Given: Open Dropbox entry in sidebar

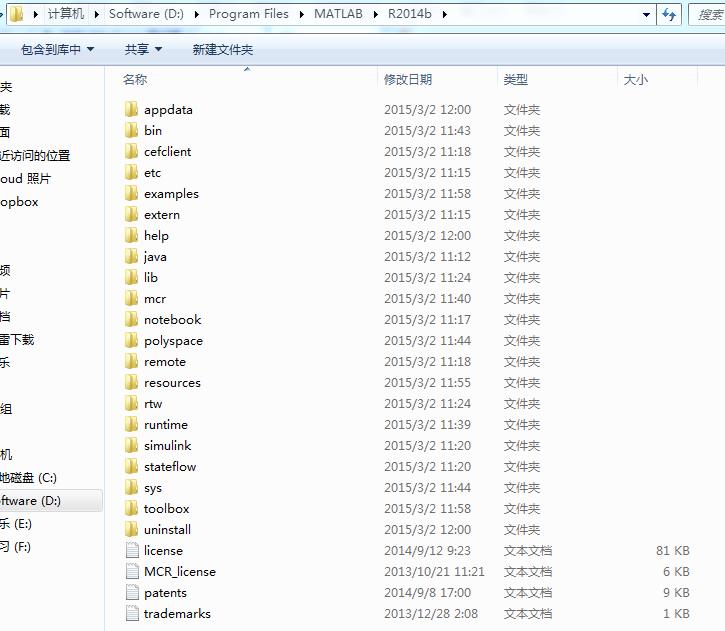Looking at the screenshot, I should pos(19,202).
